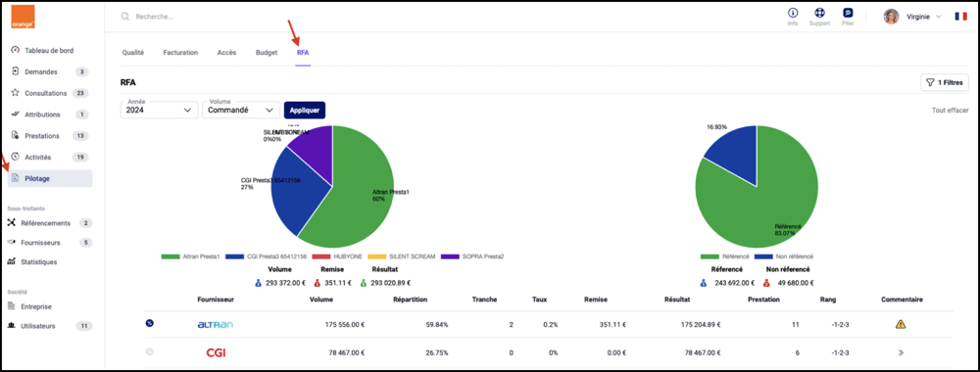Screen dimensions: 980x372
Task: Expand the Virginie user menu chevron
Action: tap(938, 18)
